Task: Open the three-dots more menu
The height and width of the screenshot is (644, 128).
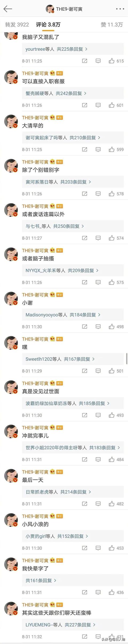Action: tap(120, 9)
